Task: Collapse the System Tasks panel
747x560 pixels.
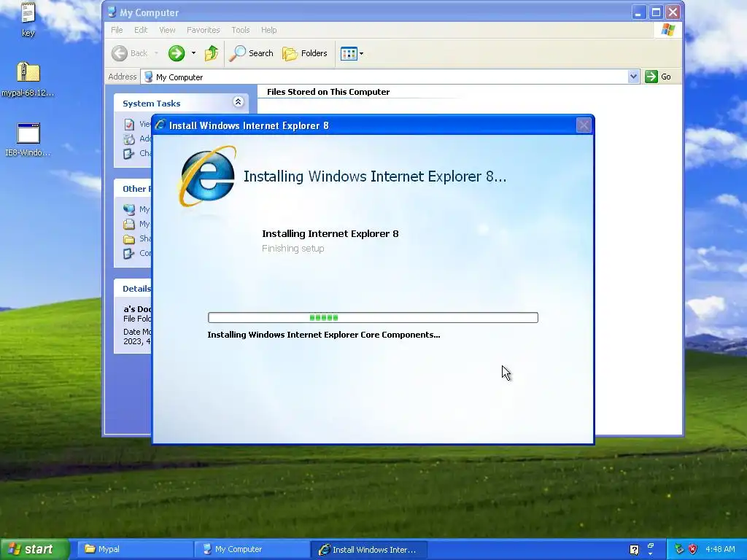Action: pyautogui.click(x=238, y=102)
